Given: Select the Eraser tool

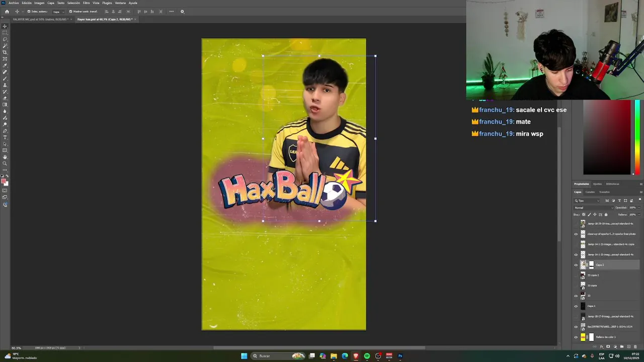Looking at the screenshot, I should 5,98.
